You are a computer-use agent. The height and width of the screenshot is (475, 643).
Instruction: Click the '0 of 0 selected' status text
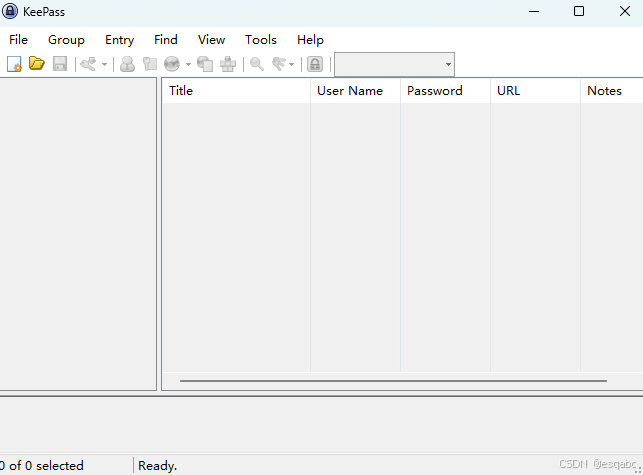coord(41,466)
